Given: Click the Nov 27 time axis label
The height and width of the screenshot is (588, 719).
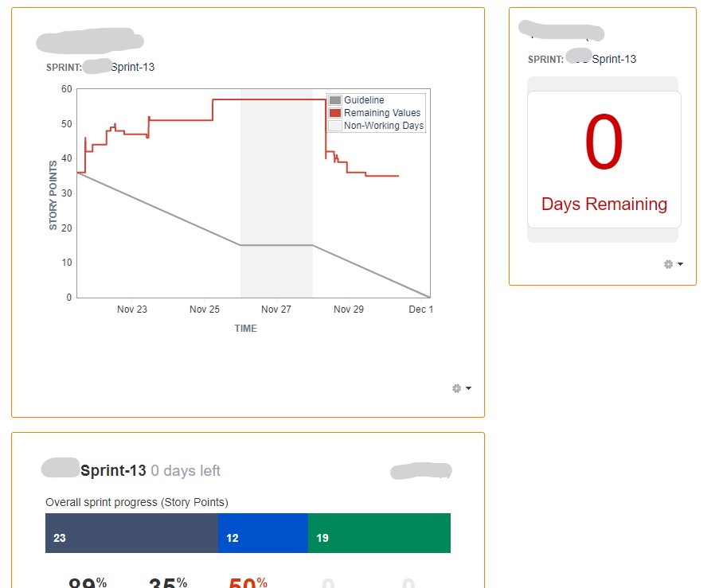Looking at the screenshot, I should tap(276, 310).
